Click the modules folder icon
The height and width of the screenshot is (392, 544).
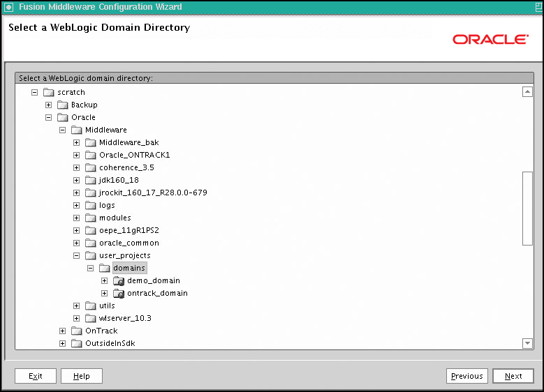pyautogui.click(x=91, y=218)
